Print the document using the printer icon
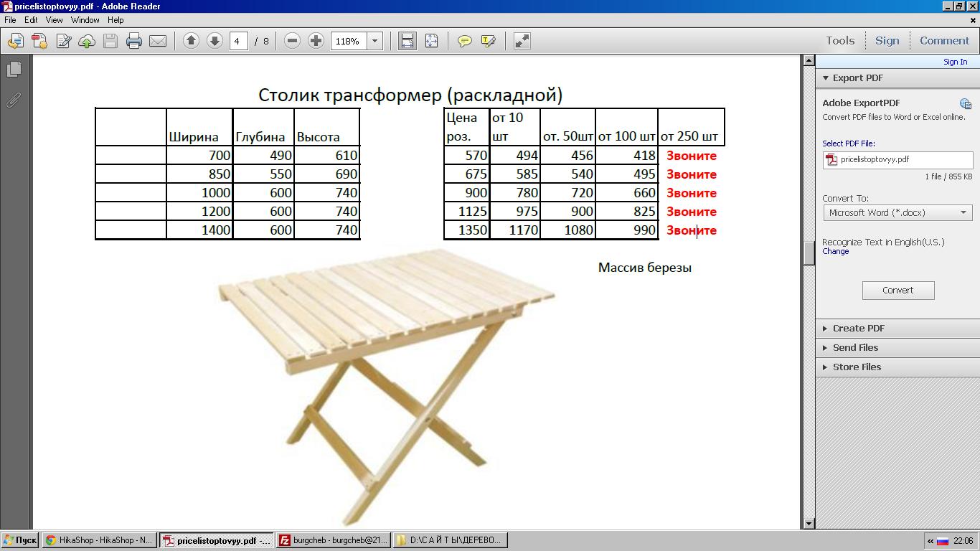 [x=134, y=41]
